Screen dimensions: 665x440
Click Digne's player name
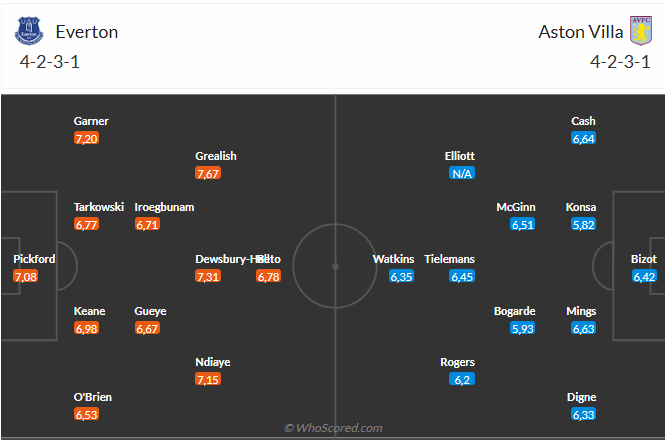click(584, 397)
